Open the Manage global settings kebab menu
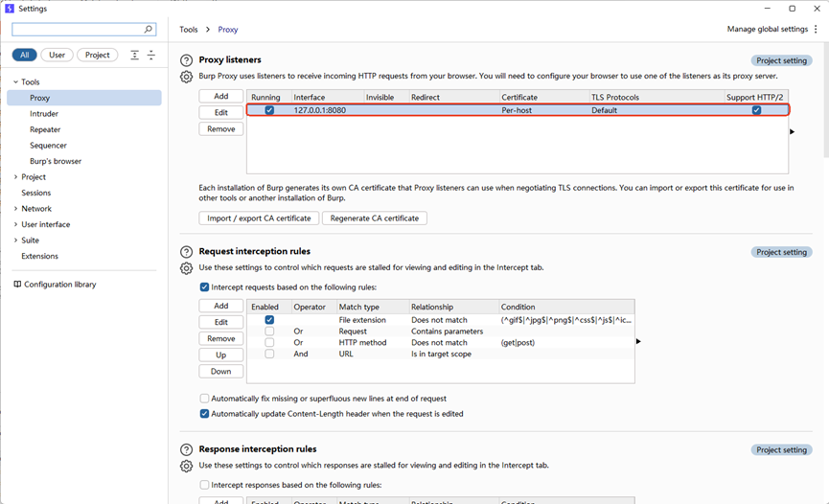829x504 pixels. pos(816,29)
